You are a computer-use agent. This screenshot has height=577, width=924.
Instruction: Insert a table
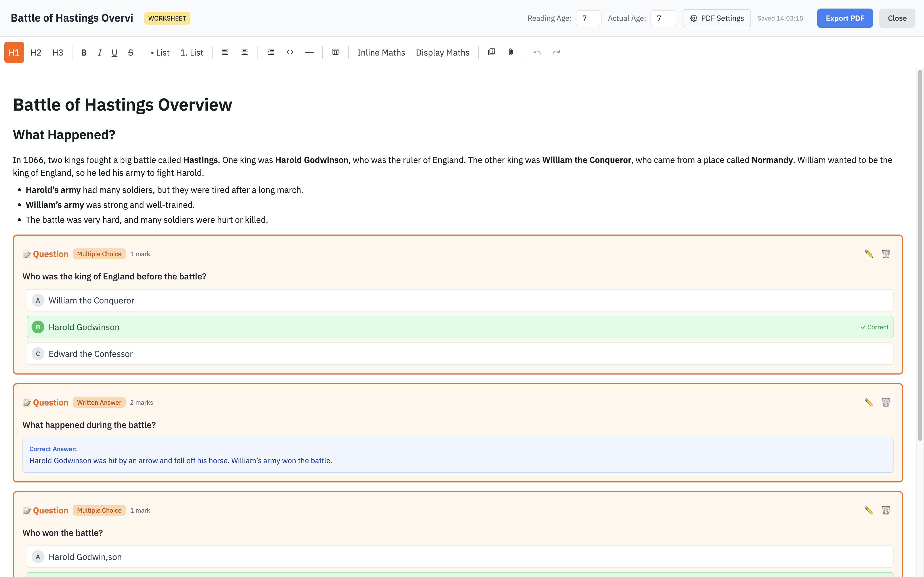pyautogui.click(x=335, y=52)
